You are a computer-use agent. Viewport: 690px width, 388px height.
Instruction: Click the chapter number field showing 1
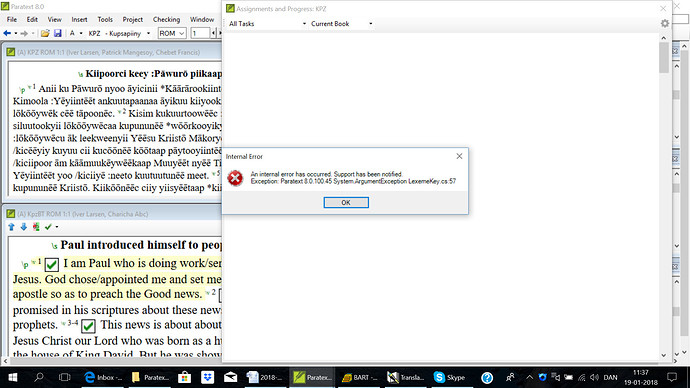tap(200, 33)
